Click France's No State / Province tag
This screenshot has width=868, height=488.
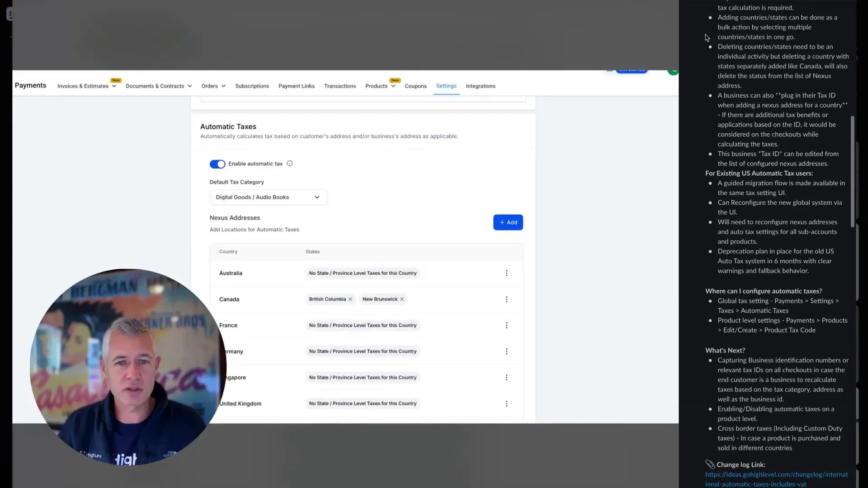coord(363,325)
